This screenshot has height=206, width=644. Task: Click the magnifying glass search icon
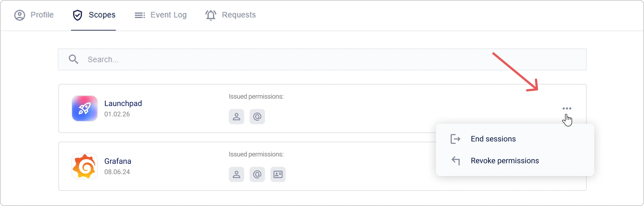73,59
